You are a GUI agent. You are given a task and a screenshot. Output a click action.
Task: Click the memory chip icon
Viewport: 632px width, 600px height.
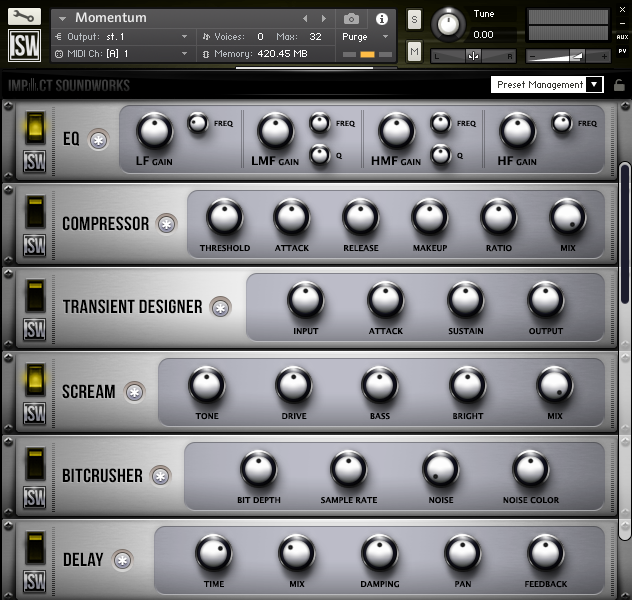[x=206, y=54]
